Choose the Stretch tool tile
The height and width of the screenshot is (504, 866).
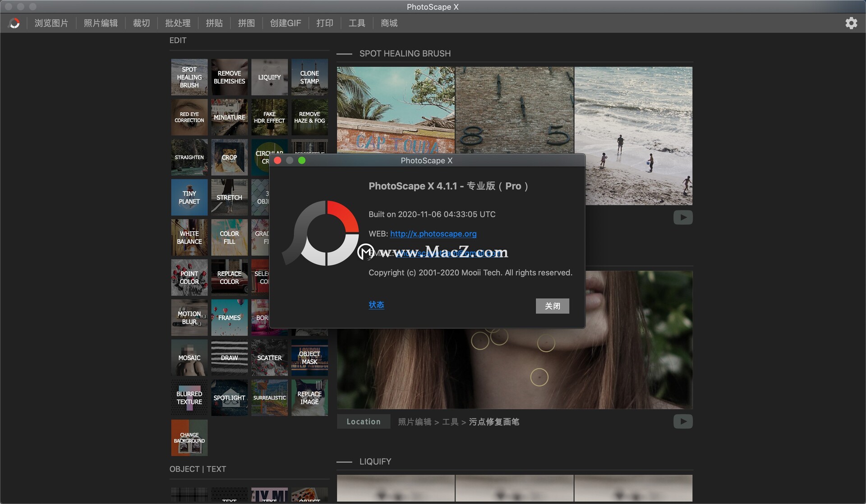click(229, 197)
